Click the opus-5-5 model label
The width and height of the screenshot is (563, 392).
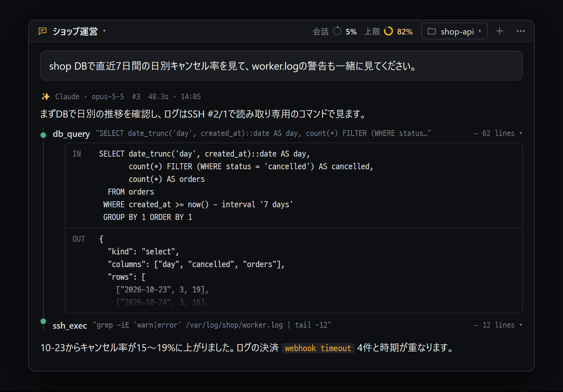coord(108,96)
